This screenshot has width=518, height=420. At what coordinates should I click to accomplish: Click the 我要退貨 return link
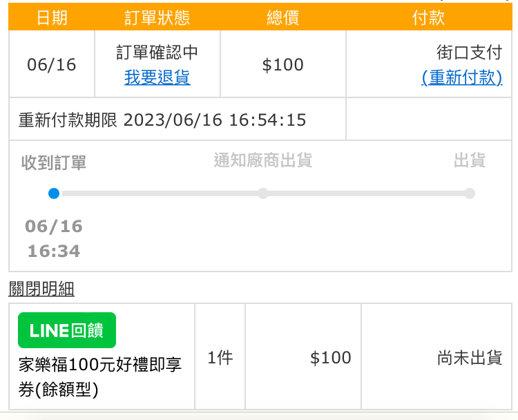pyautogui.click(x=157, y=77)
